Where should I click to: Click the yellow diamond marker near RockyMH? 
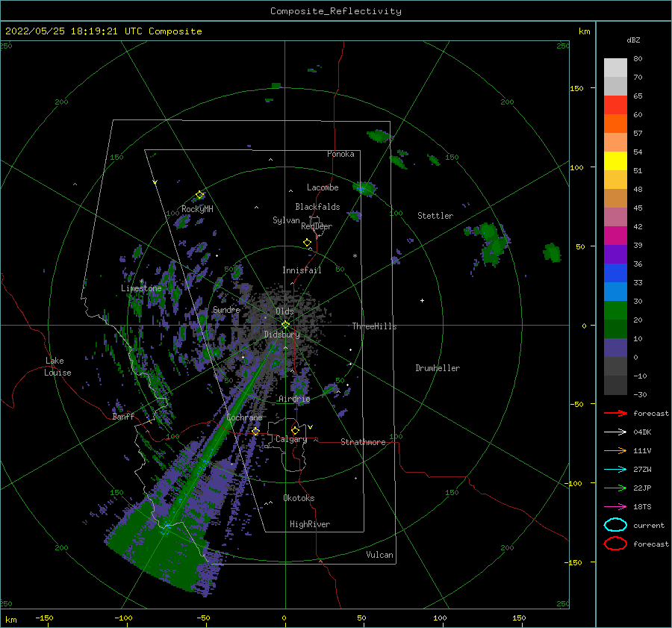[199, 195]
